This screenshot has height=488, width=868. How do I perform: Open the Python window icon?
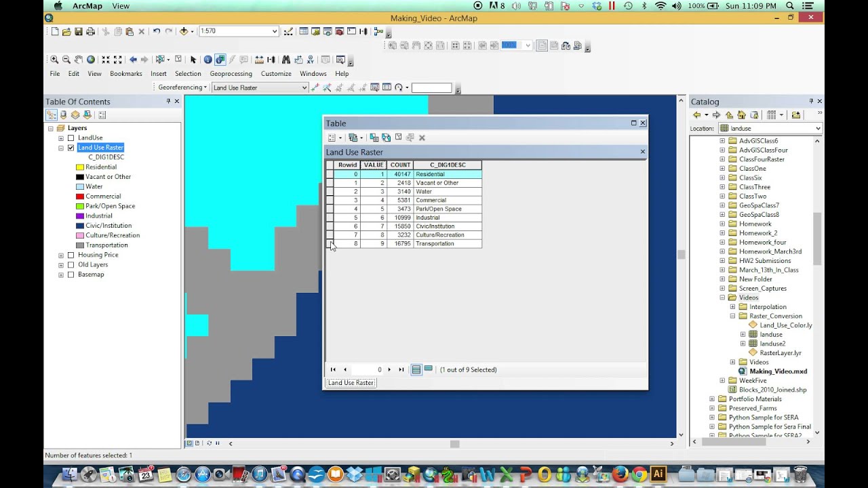[x=351, y=31]
